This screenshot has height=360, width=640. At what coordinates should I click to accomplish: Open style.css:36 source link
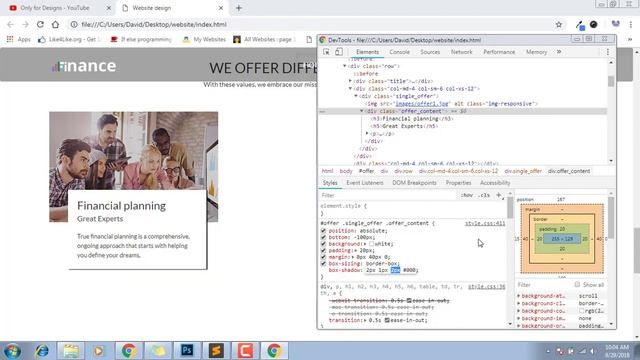click(x=487, y=287)
